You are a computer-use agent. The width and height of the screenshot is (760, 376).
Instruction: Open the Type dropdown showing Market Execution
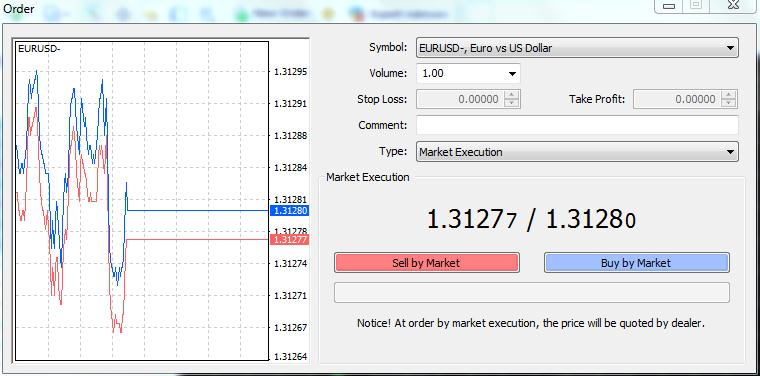[577, 152]
